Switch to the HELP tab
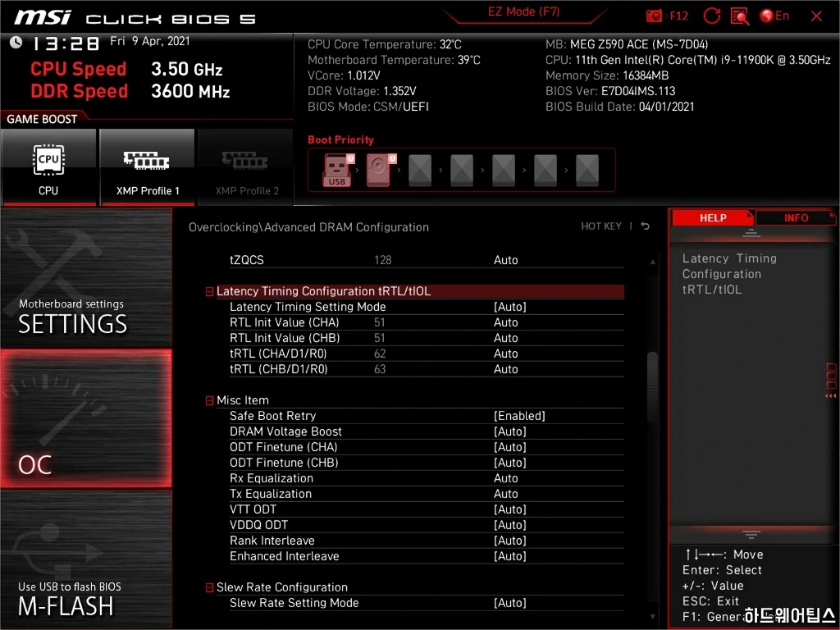840x630 pixels. click(x=713, y=217)
